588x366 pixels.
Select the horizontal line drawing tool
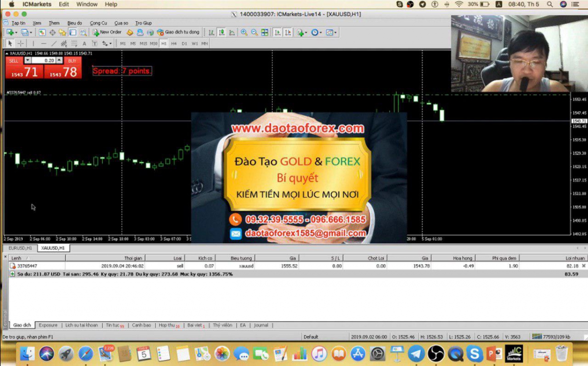click(x=43, y=44)
